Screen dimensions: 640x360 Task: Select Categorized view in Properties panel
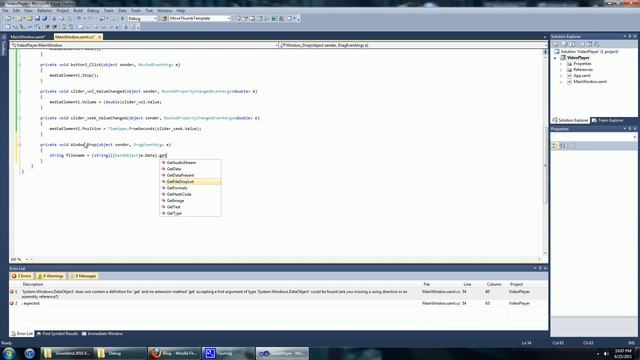[x=555, y=146]
